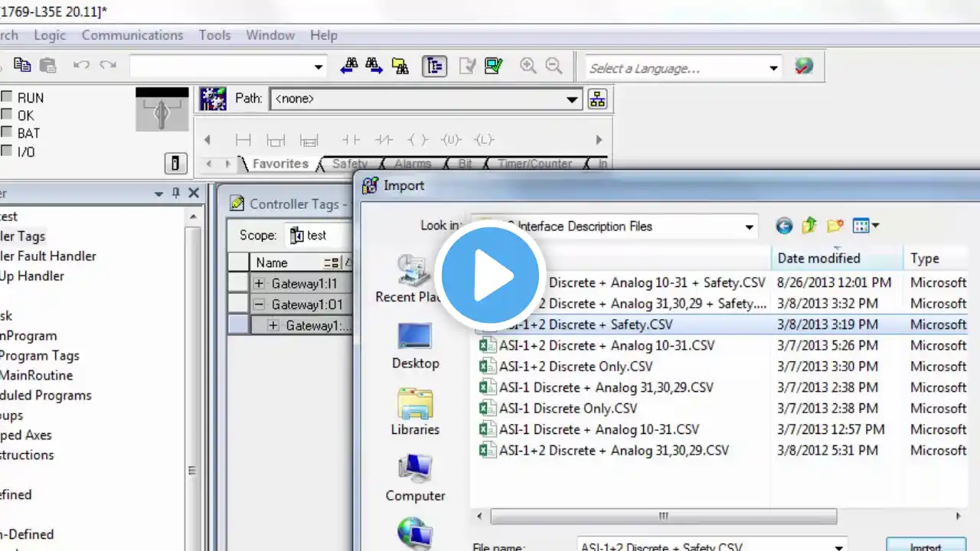Go to Computer in Import dialog
The image size is (980, 551).
coord(415,478)
